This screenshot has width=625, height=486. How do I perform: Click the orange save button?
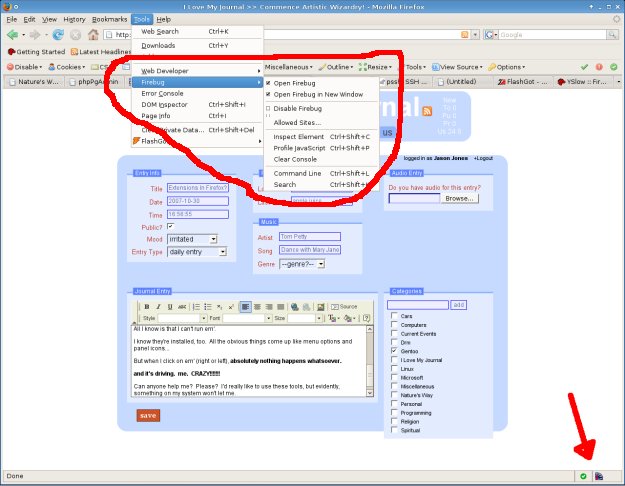[x=148, y=415]
